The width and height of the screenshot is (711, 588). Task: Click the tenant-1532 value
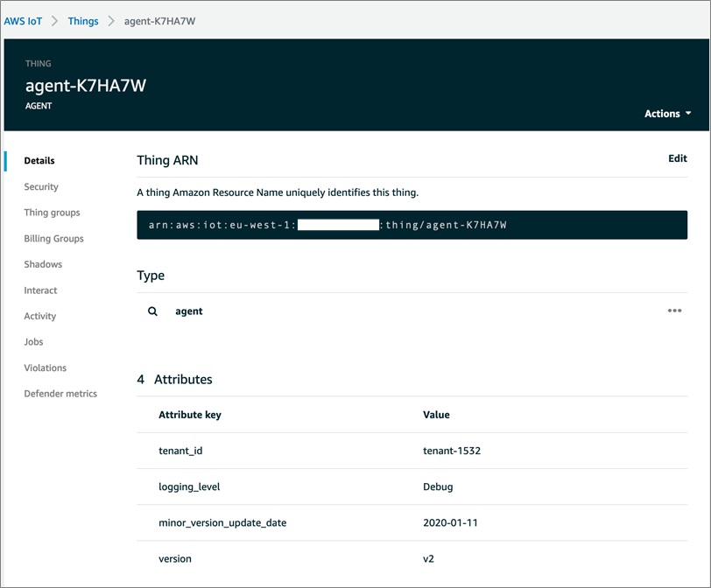tap(452, 451)
